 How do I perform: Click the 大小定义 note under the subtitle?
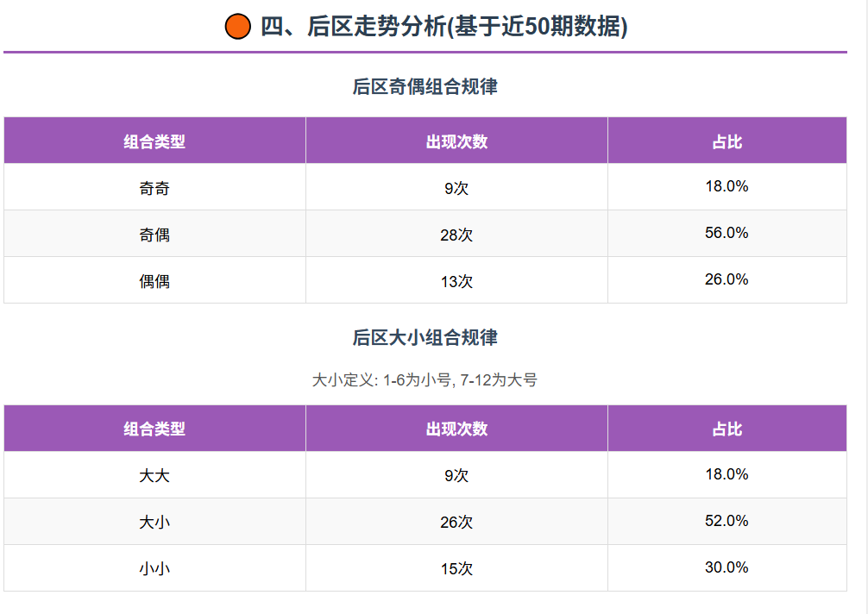(425, 379)
